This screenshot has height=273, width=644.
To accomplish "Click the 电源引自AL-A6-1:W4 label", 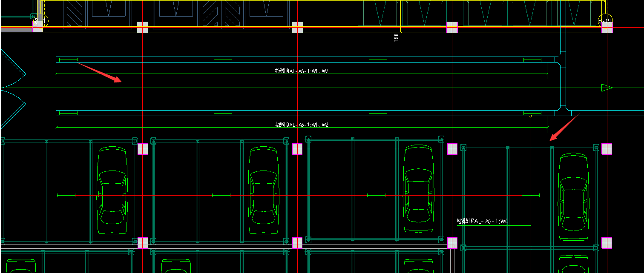I will point(483,221).
